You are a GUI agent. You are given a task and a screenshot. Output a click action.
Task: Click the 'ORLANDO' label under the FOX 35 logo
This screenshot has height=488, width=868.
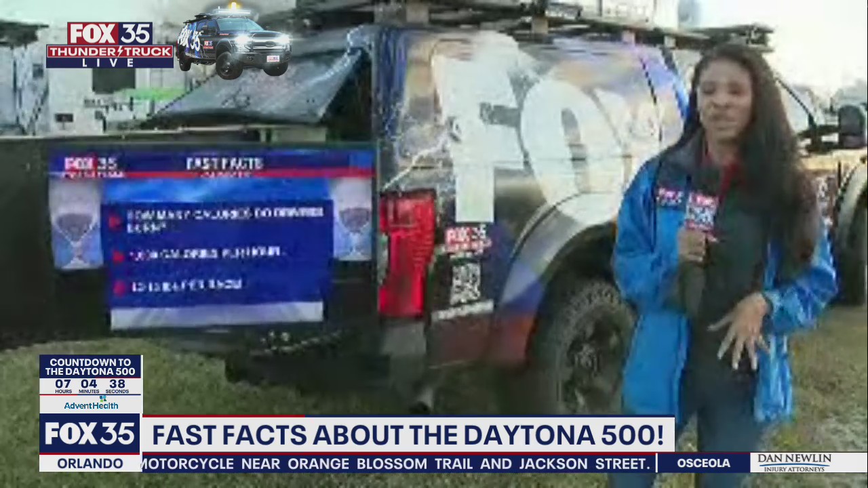click(x=90, y=464)
